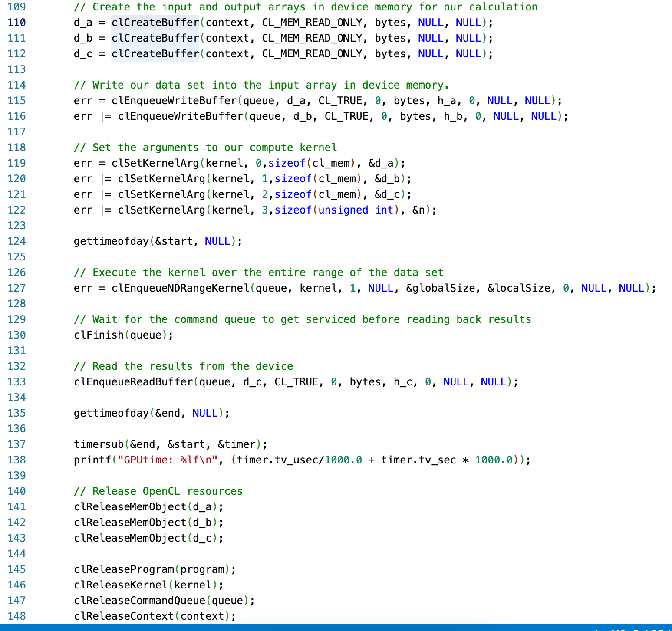Click line number 133 in the gutter
Image resolution: width=672 pixels, height=631 pixels.
(x=16, y=382)
